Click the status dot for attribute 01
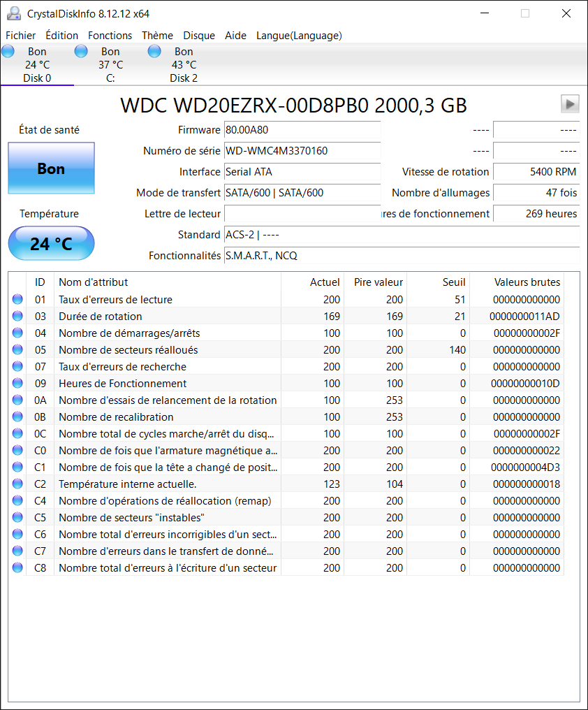 17,299
